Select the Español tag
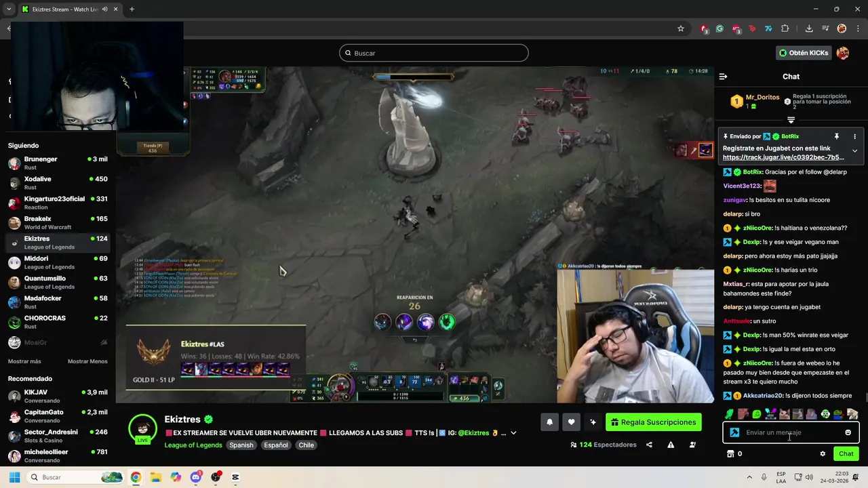The height and width of the screenshot is (488, 868). point(276,445)
